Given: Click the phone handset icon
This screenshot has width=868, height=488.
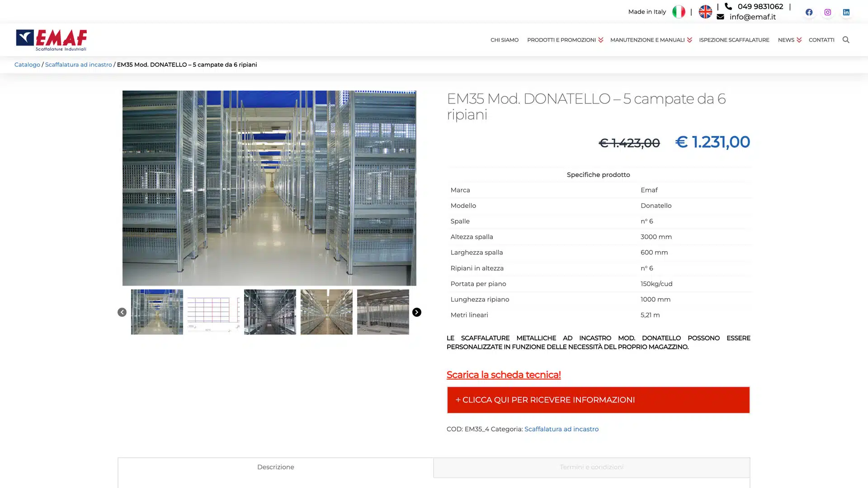Looking at the screenshot, I should point(728,6).
